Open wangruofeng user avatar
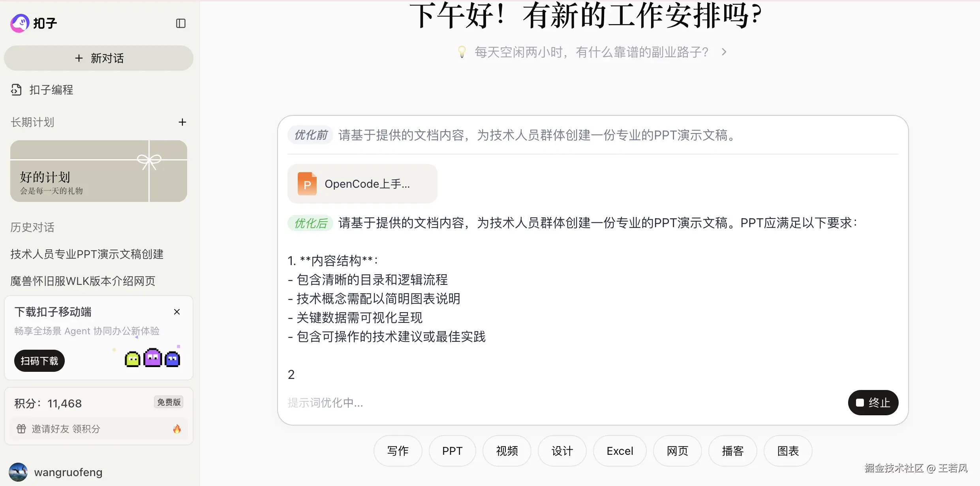 coord(18,472)
